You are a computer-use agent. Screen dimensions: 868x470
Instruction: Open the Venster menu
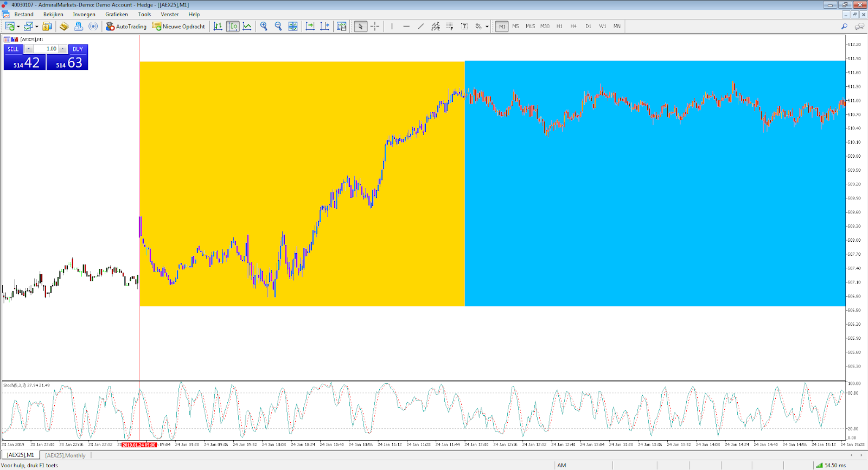coord(170,15)
